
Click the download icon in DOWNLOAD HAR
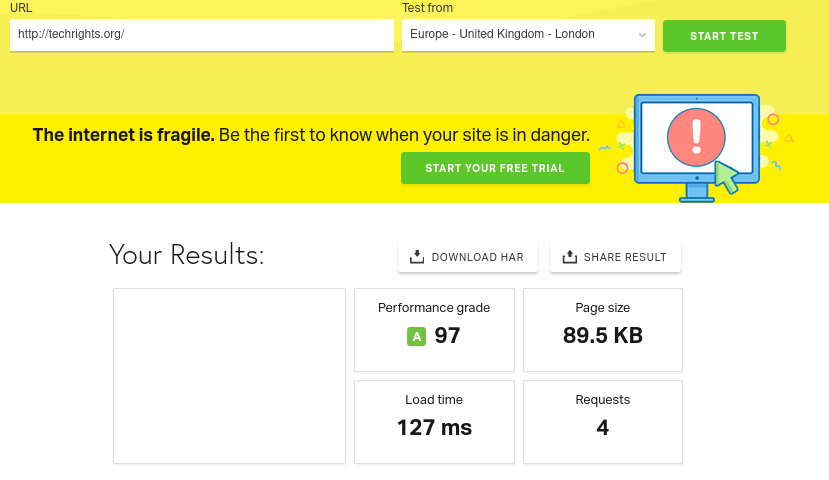(x=417, y=257)
